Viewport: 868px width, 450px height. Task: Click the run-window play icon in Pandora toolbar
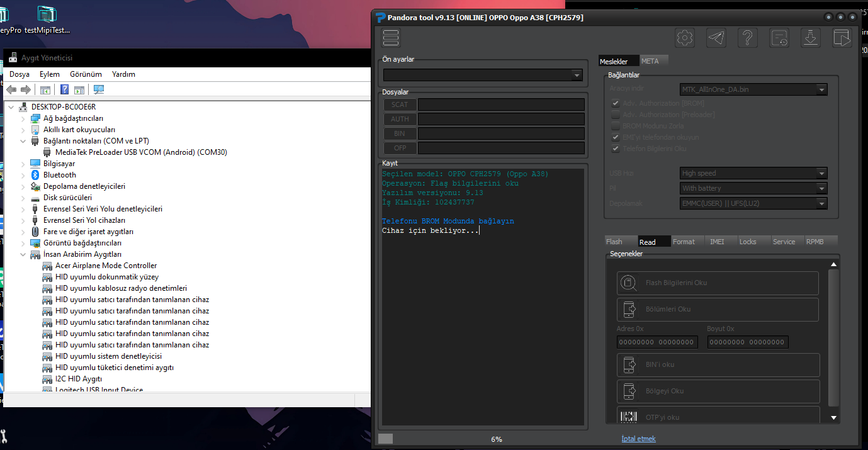pos(842,38)
